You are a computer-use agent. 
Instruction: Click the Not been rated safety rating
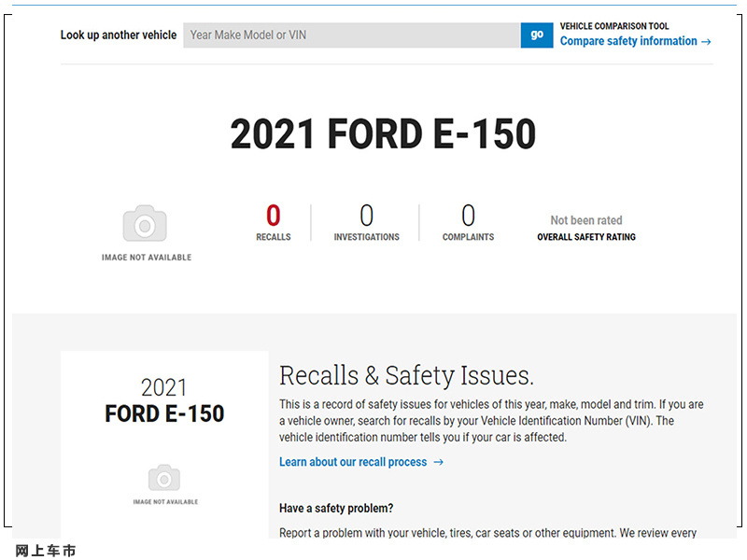(586, 220)
